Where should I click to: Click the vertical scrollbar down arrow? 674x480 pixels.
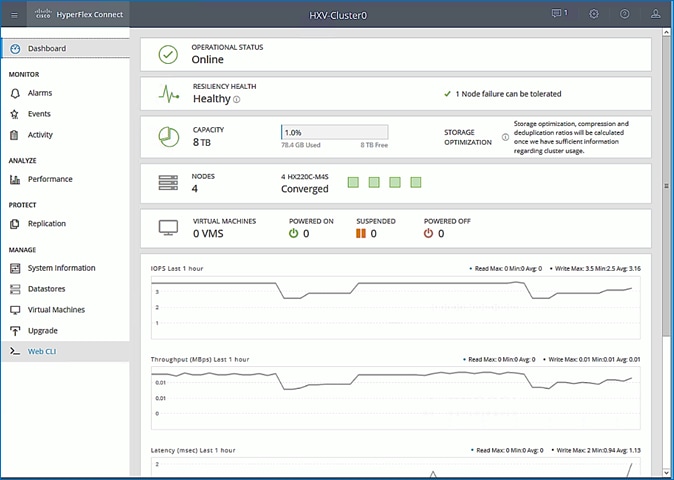667,473
